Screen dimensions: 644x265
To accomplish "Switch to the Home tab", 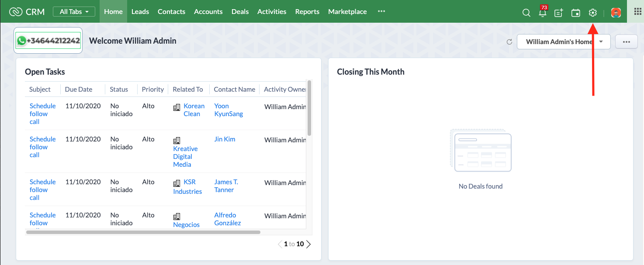I will [x=113, y=11].
